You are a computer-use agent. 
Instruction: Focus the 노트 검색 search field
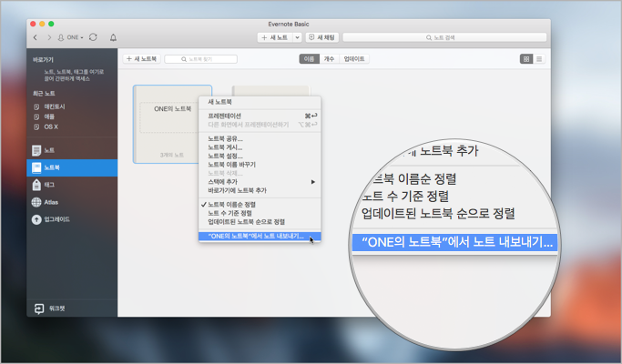[x=444, y=37]
